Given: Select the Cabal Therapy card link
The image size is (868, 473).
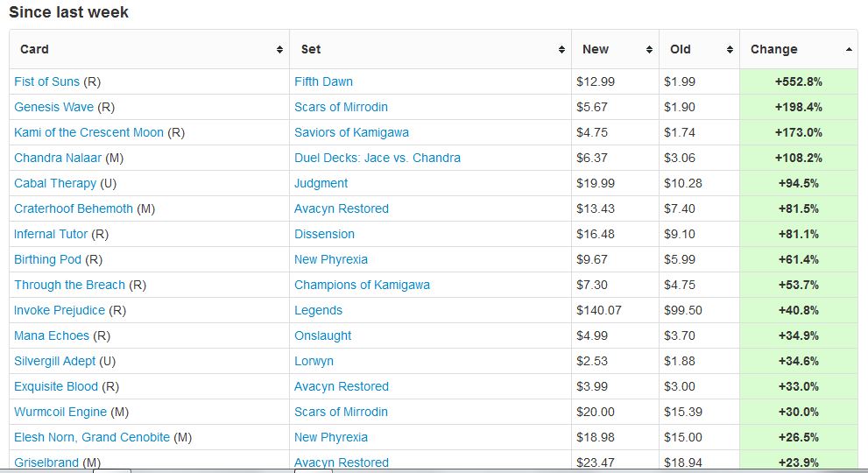Looking at the screenshot, I should tap(55, 183).
